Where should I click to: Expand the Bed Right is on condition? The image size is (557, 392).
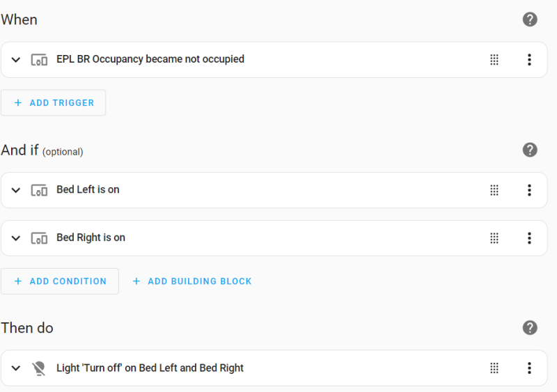(16, 238)
